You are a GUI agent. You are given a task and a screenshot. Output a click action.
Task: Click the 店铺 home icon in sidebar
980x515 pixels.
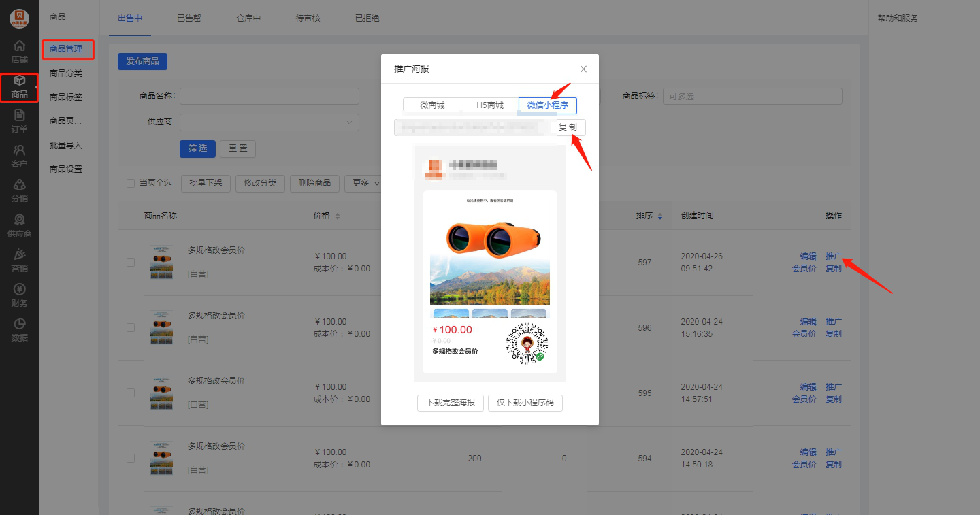point(19,46)
